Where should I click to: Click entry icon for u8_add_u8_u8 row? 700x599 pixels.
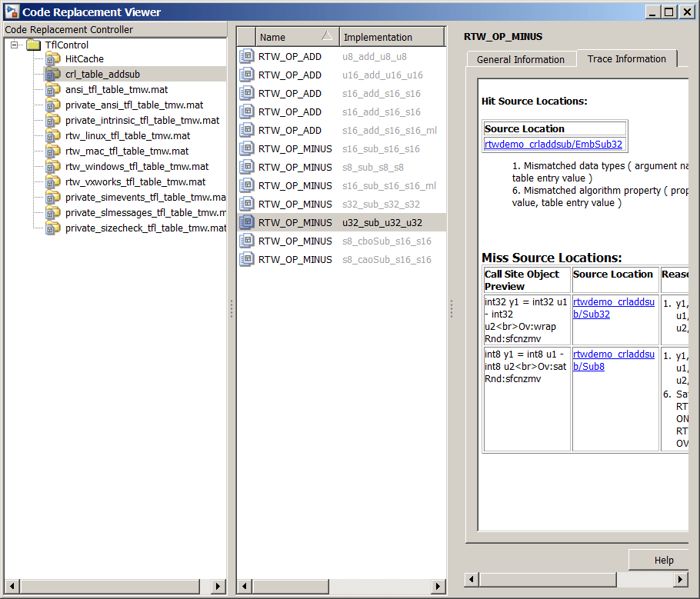[246, 56]
